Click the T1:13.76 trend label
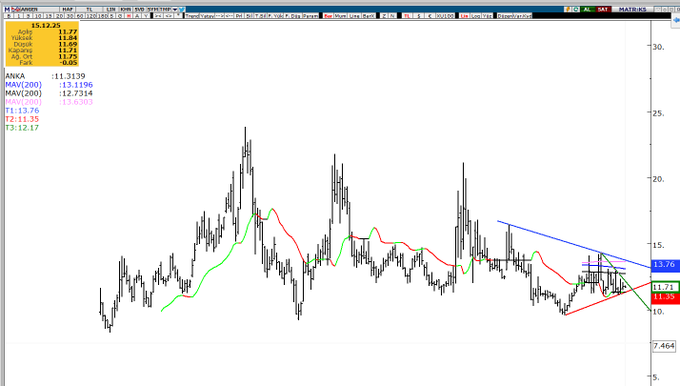The image size is (680, 386). click(22, 111)
